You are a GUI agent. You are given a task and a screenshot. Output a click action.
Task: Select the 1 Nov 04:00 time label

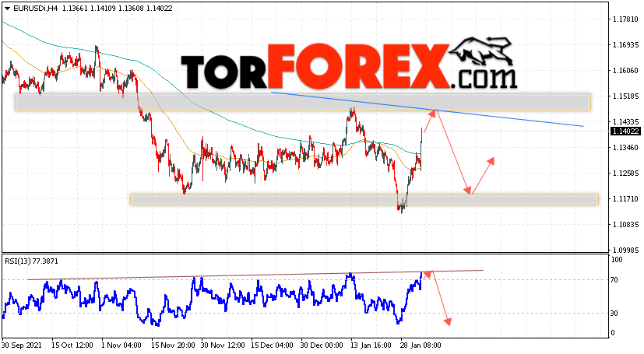pyautogui.click(x=121, y=345)
